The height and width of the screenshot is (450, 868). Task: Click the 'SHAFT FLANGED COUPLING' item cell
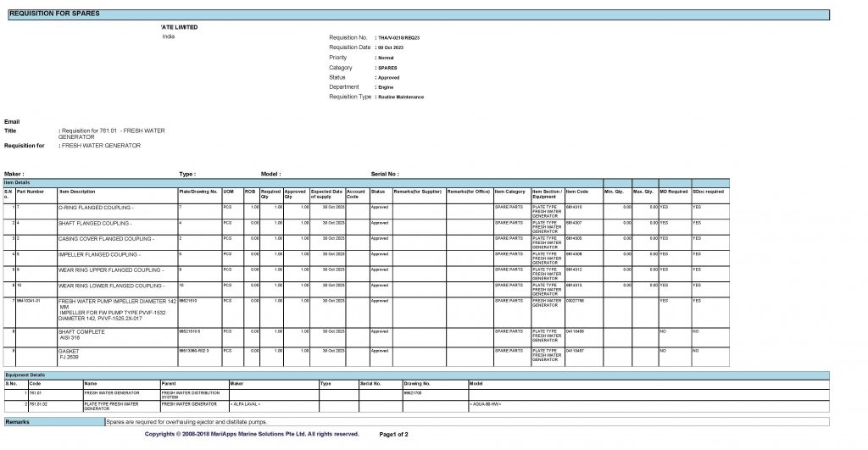click(94, 223)
